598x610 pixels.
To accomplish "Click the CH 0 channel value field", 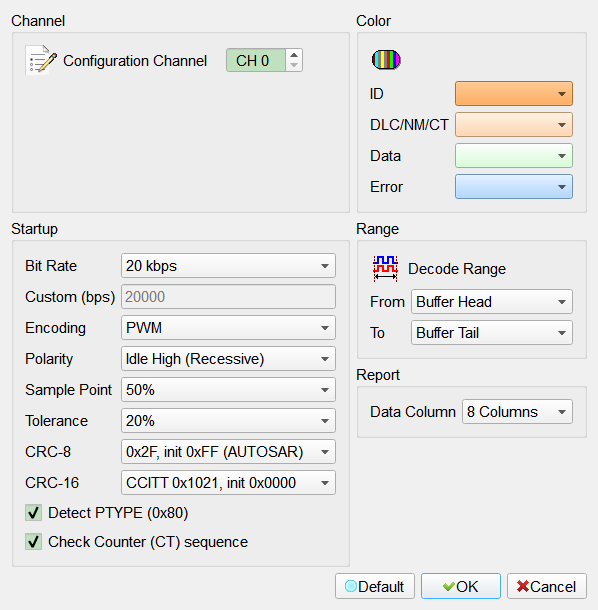I will pyautogui.click(x=256, y=60).
